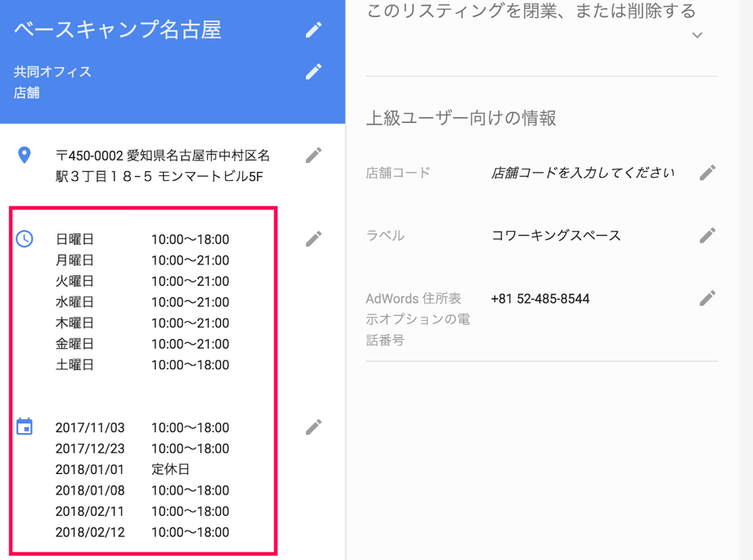Click pencil icon for 店舗コード
Viewport: 753px width, 560px height.
tap(708, 173)
